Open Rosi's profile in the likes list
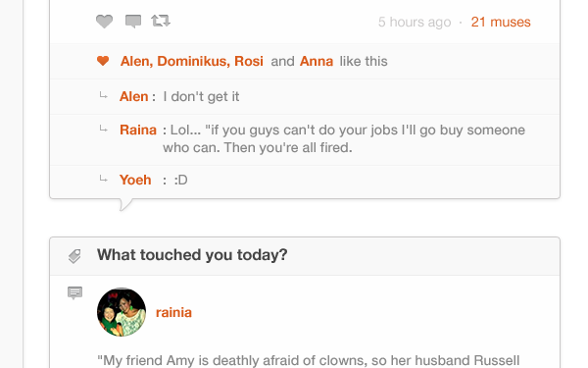Viewport: 588px width, 368px height. click(x=249, y=61)
